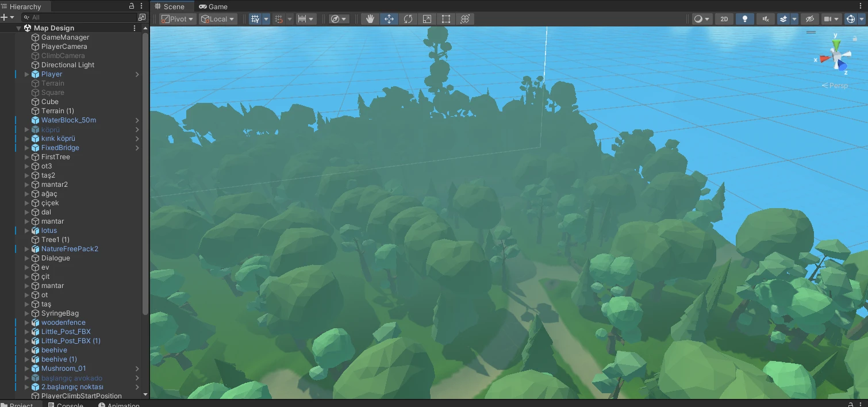868x407 pixels.
Task: Open the Player prefab with its right chevron
Action: tap(137, 74)
